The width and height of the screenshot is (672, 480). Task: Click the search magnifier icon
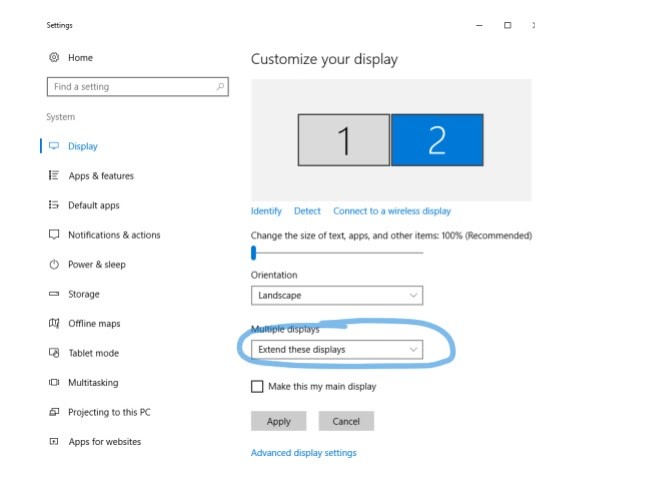coord(220,87)
